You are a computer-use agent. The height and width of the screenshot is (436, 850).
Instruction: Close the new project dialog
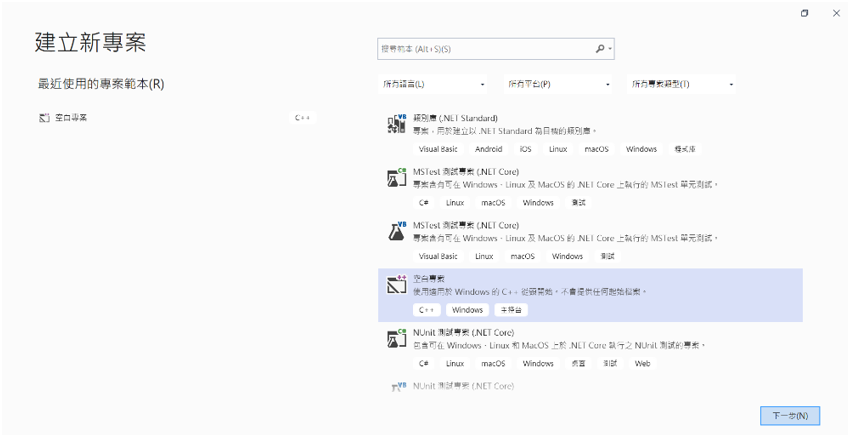point(836,14)
